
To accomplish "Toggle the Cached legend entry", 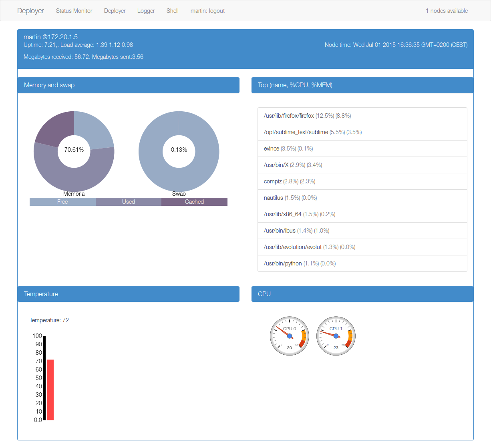I will pyautogui.click(x=194, y=202).
